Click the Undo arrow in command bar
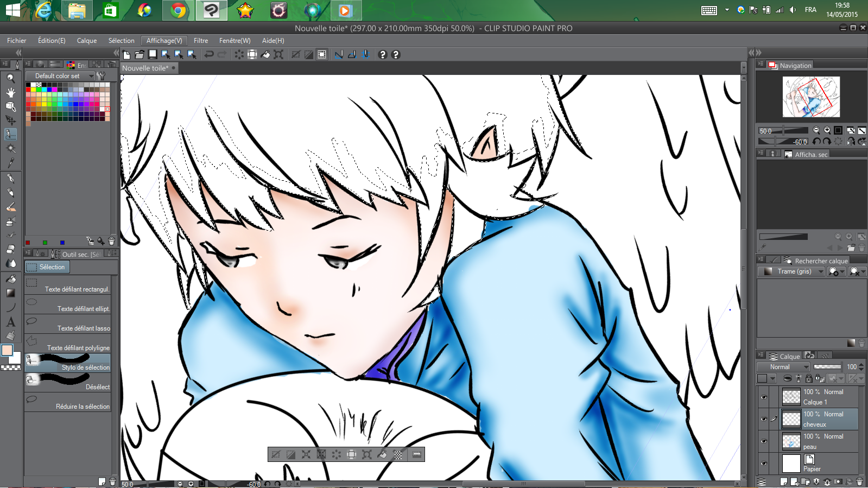 (x=209, y=54)
